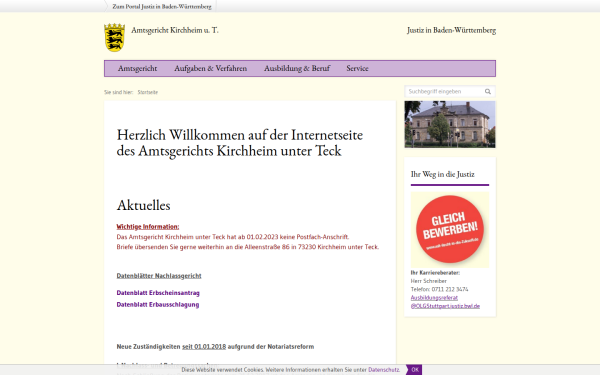Click the Ihr Weg in die Justiz heading
Screen dimensions: 600x375
(x=443, y=174)
